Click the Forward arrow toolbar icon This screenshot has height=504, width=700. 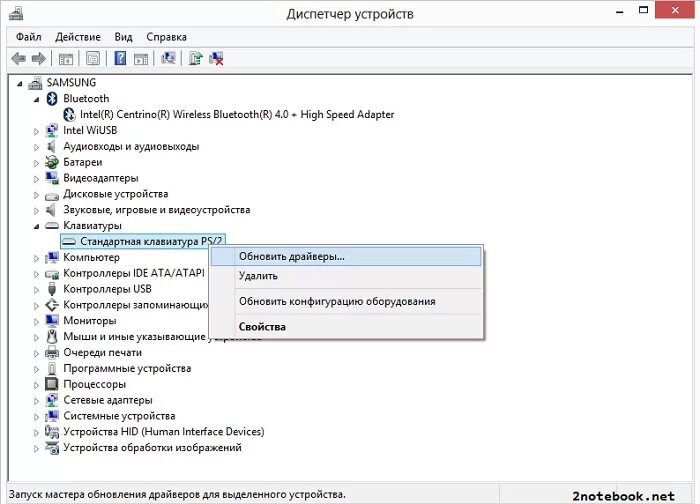39,58
